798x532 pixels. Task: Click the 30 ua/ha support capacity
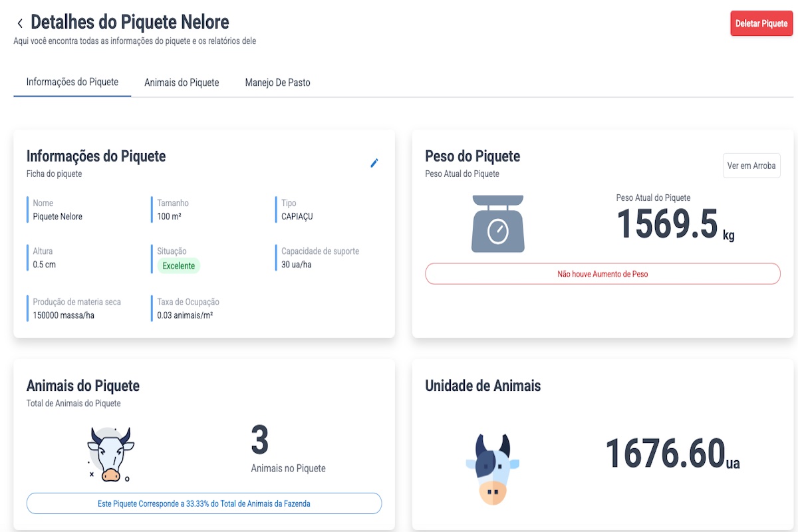296,265
